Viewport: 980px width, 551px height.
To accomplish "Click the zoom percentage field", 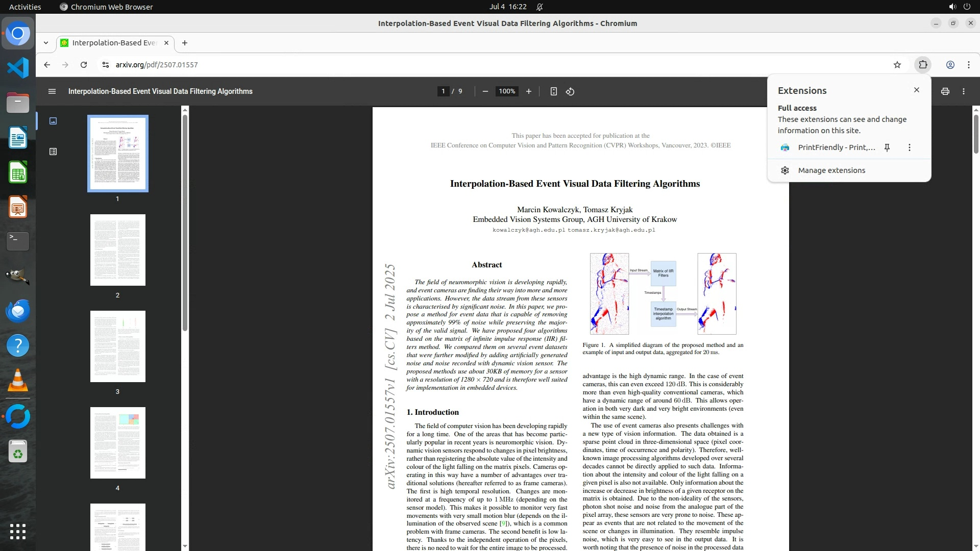I will [x=507, y=91].
